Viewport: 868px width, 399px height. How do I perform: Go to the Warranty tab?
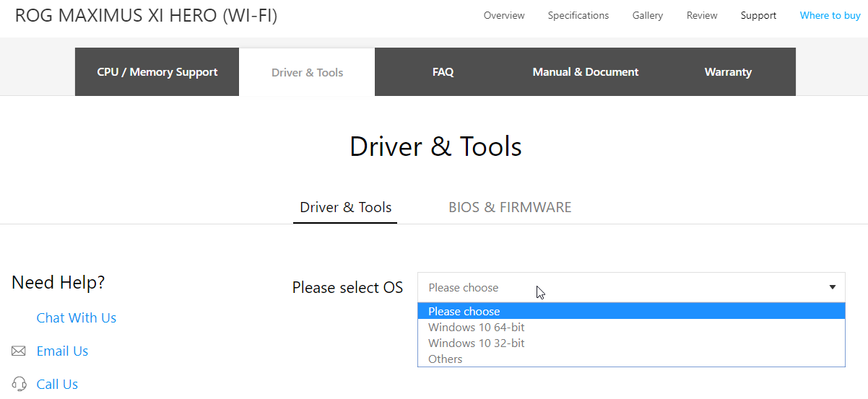coord(728,72)
